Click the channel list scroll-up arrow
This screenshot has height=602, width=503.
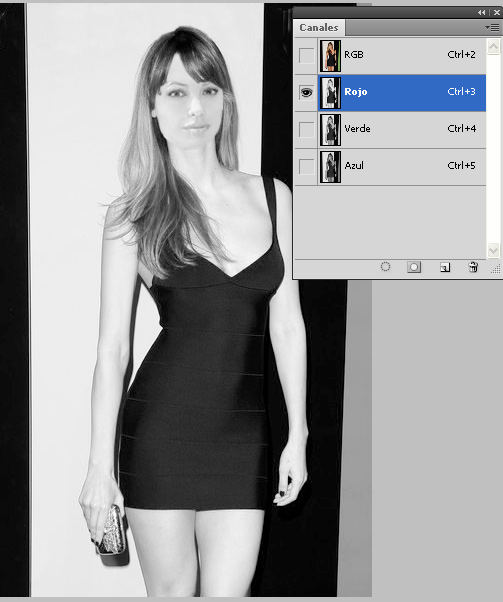coord(493,47)
